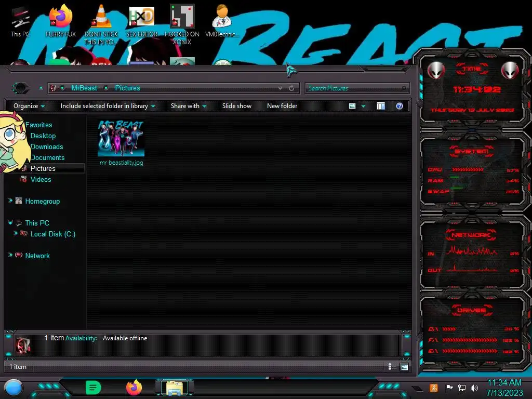532x399 pixels.
Task: Click the CPU usage bar in SYSTEM gadget
Action: pos(468,170)
